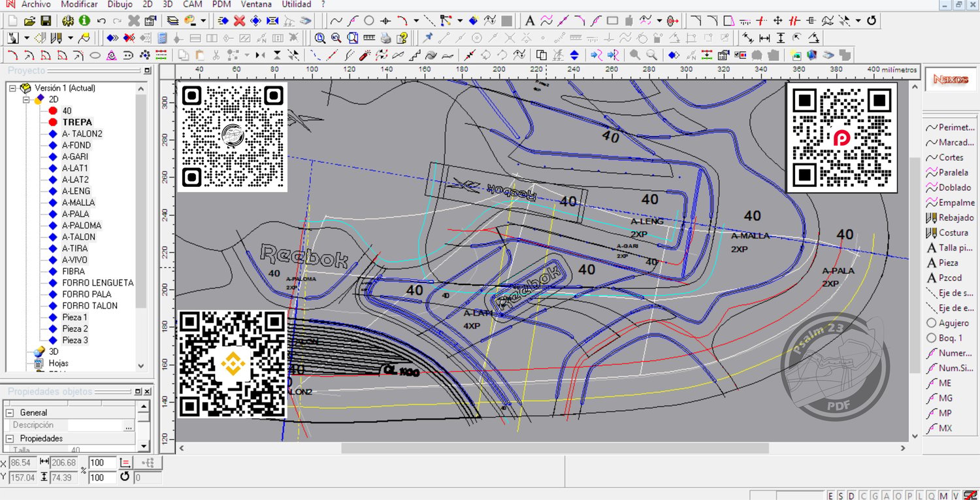Click the rotation icon beside angle field

tap(125, 477)
